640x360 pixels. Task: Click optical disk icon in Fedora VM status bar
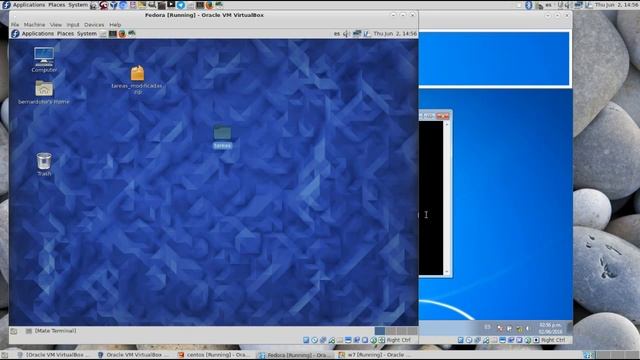point(314,340)
